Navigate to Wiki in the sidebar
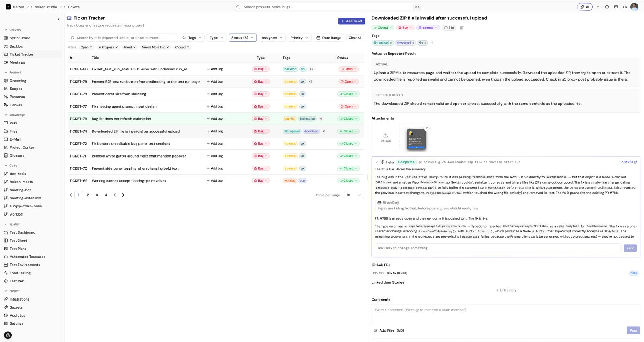The height and width of the screenshot is (342, 644). (13, 123)
